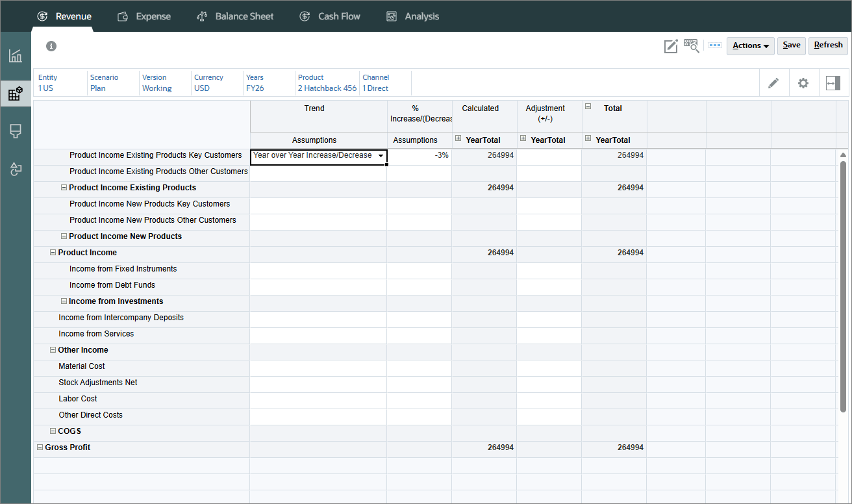Click the Version Working POV link
Viewport: 852px width, 504px height.
coord(157,82)
